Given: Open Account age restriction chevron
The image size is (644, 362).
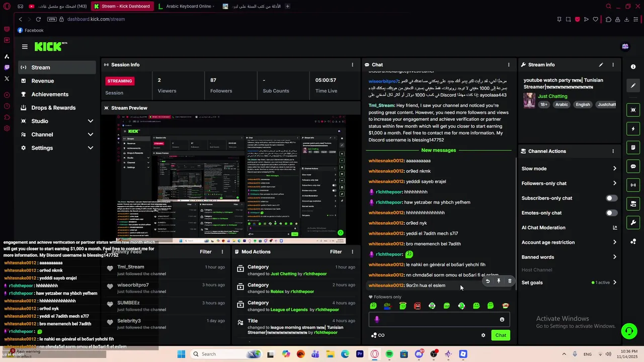Looking at the screenshot, I should click(x=615, y=242).
